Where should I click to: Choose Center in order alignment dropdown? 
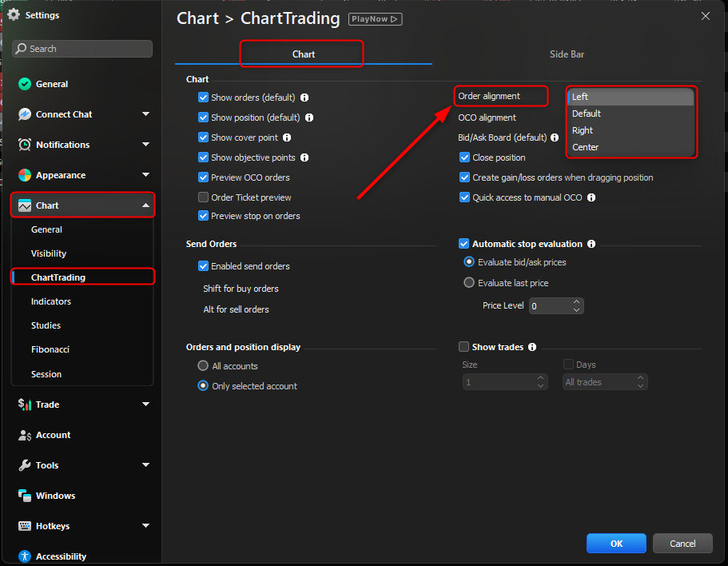631,147
